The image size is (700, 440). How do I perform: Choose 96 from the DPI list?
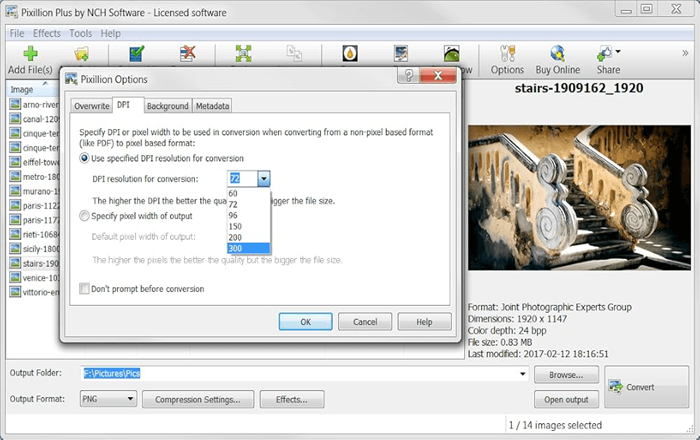248,215
